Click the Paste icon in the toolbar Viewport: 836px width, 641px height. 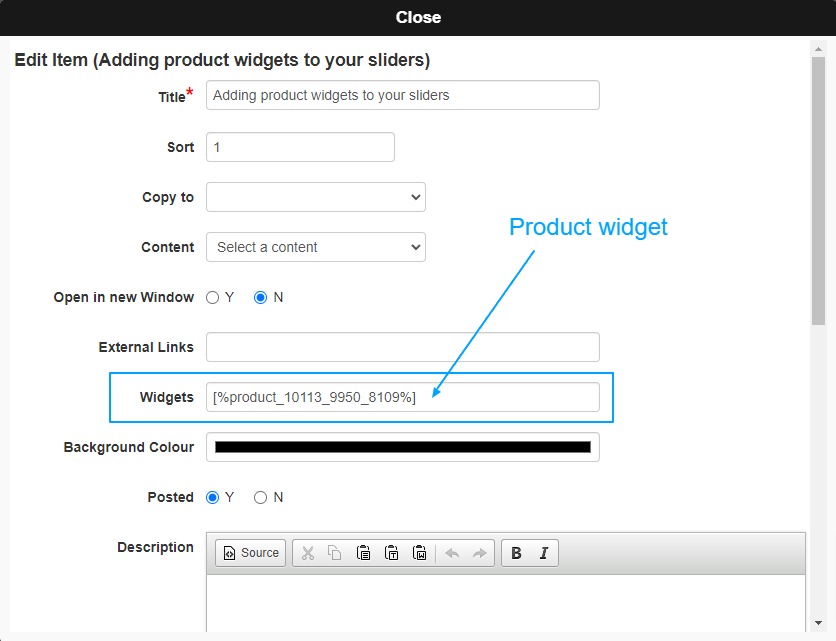pyautogui.click(x=363, y=553)
